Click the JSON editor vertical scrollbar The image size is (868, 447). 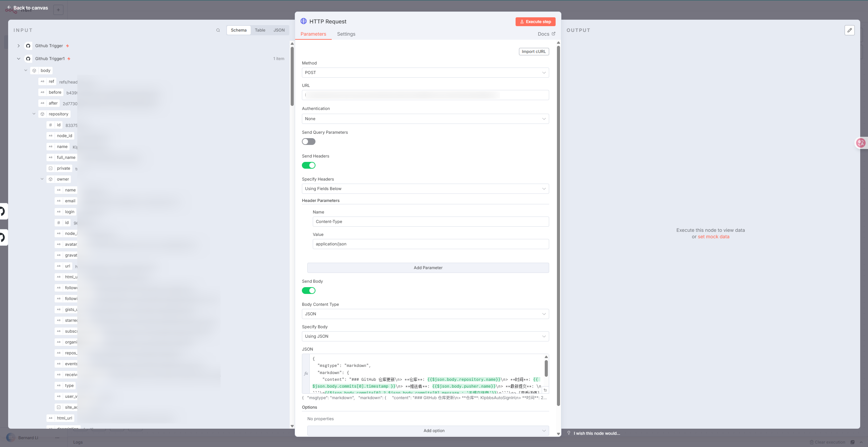coord(546,368)
